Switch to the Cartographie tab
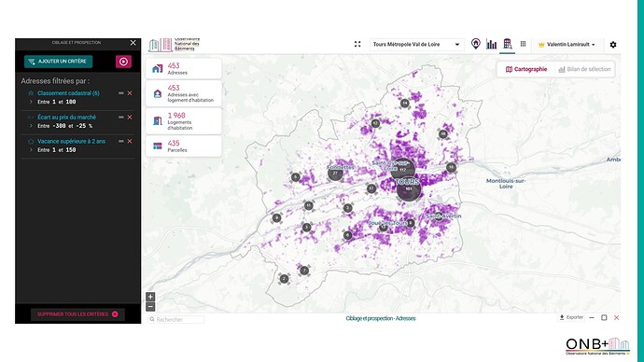 pyautogui.click(x=526, y=69)
